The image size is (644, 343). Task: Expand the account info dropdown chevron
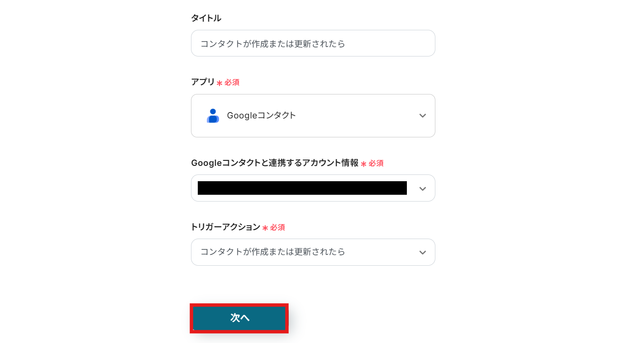(422, 188)
